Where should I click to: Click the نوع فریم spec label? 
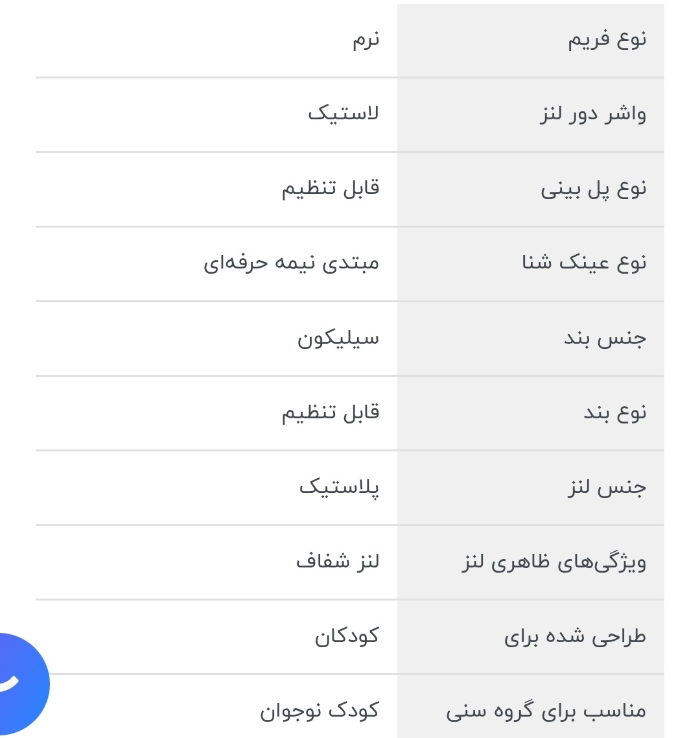click(607, 40)
